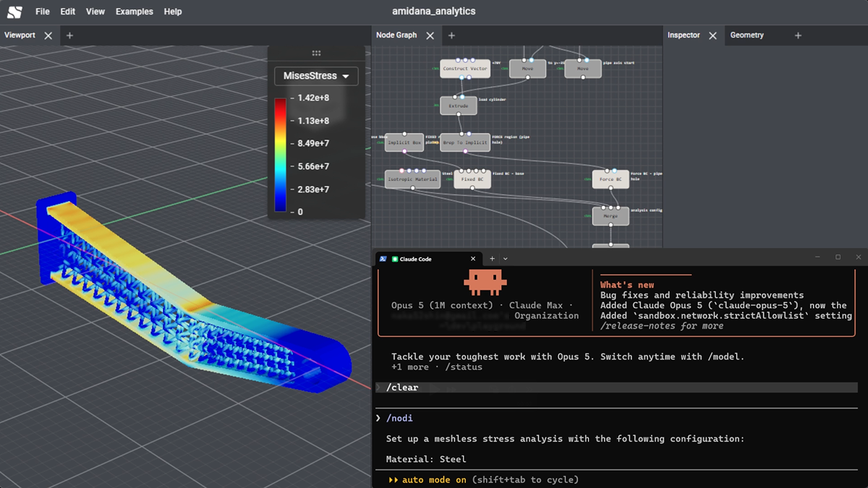
Task: Open the Examples menu
Action: [135, 12]
